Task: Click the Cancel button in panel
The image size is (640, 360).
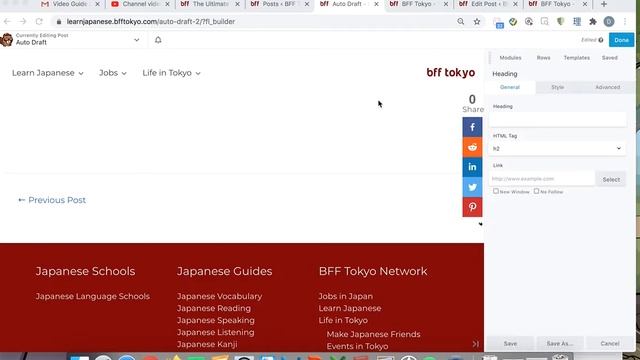Action: pyautogui.click(x=610, y=344)
